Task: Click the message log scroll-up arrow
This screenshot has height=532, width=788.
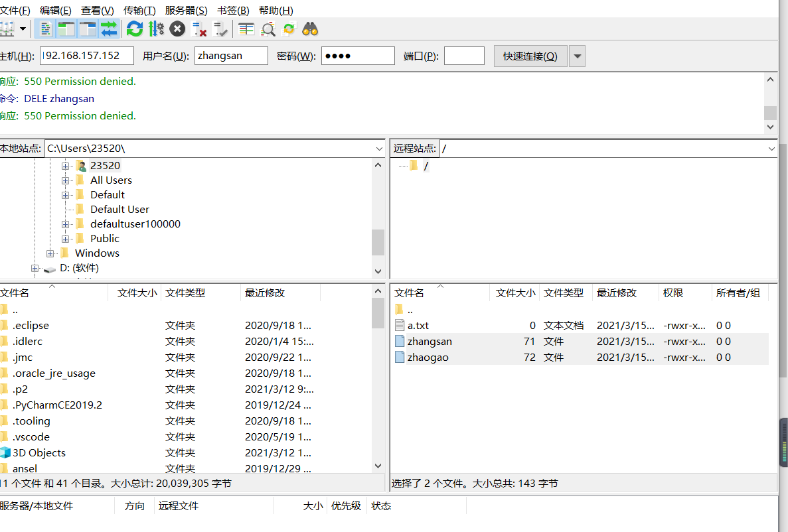Action: coord(771,80)
